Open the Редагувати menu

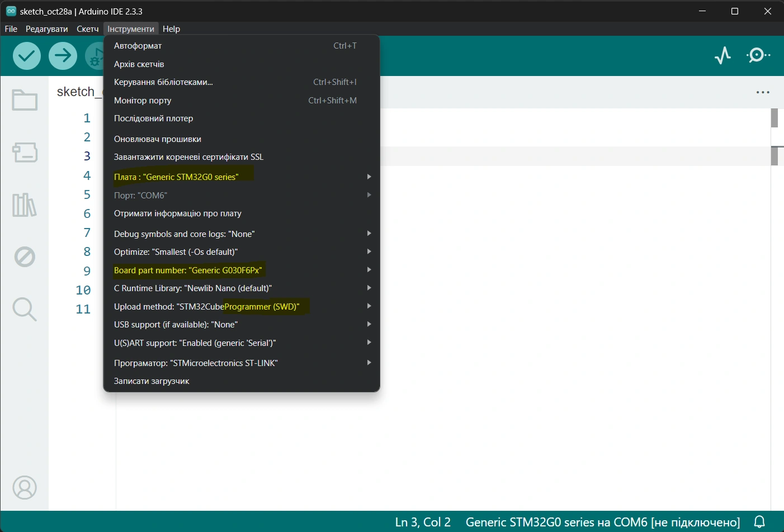pyautogui.click(x=47, y=28)
